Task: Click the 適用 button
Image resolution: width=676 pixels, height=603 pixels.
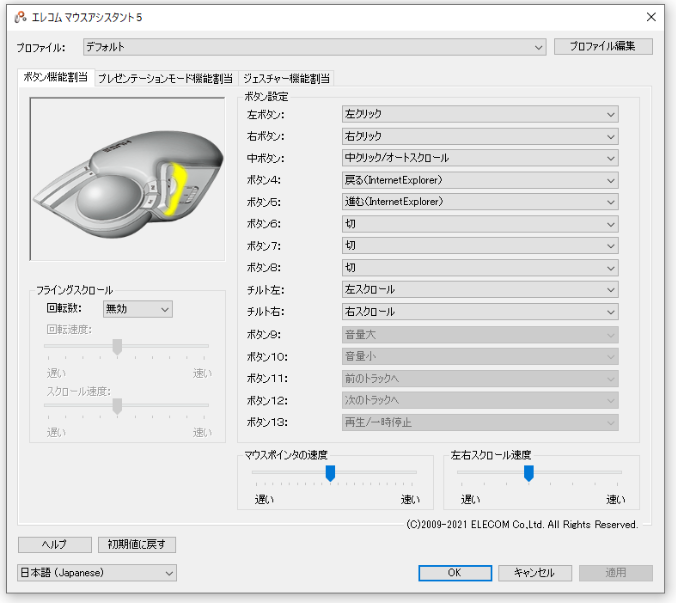Action: coord(616,573)
